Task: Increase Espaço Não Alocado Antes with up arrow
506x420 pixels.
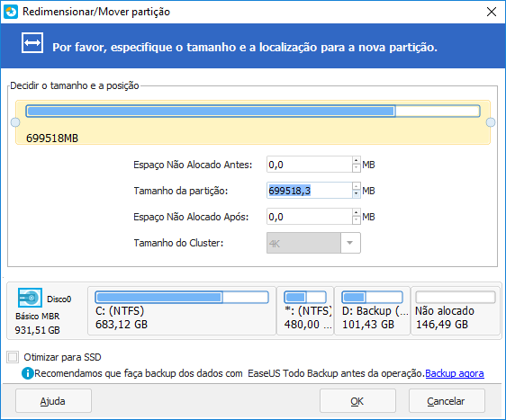Action: tap(356, 160)
